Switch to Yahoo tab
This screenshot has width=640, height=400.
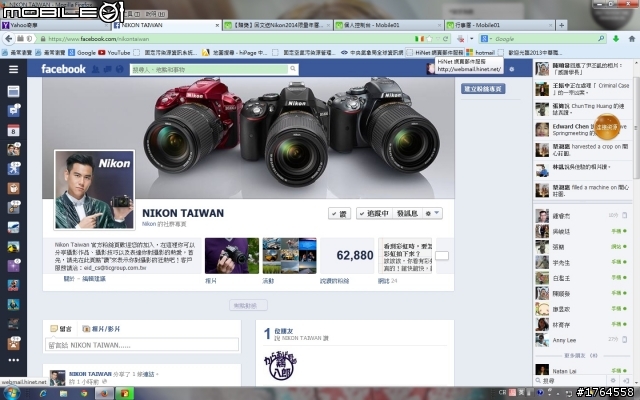coord(55,25)
